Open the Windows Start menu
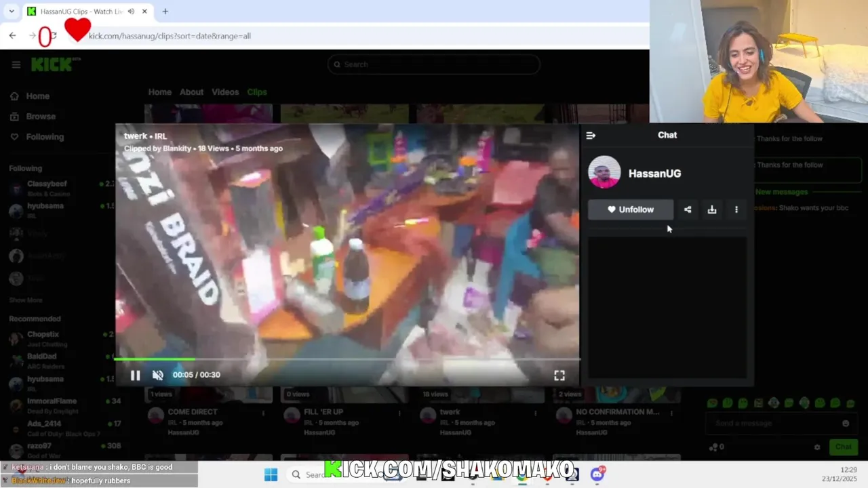This screenshot has height=488, width=868. click(271, 474)
